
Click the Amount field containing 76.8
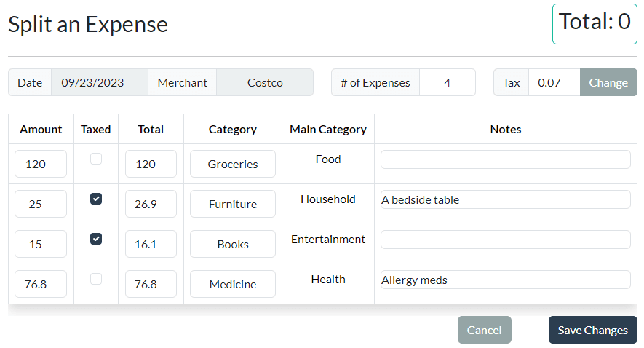coord(41,284)
